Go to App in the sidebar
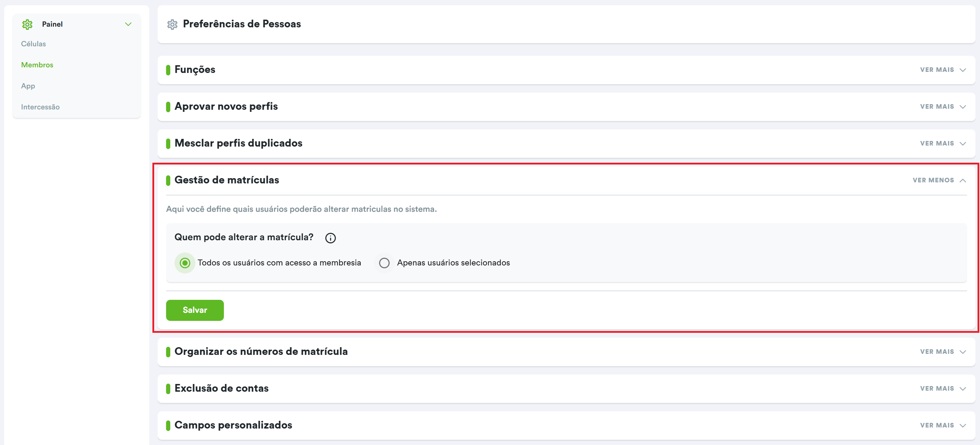 click(x=28, y=86)
